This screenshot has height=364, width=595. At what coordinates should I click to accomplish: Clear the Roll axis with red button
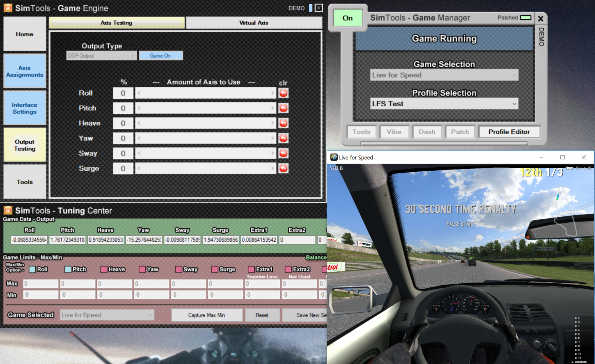pos(283,93)
